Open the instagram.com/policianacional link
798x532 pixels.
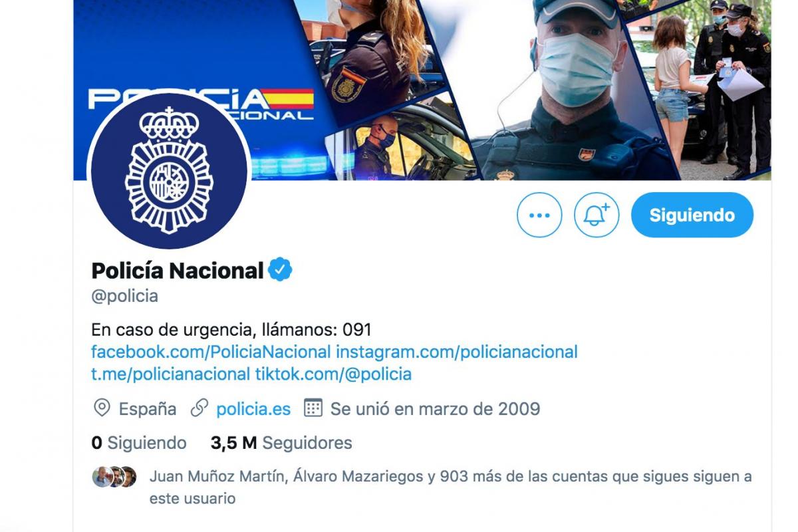click(456, 352)
